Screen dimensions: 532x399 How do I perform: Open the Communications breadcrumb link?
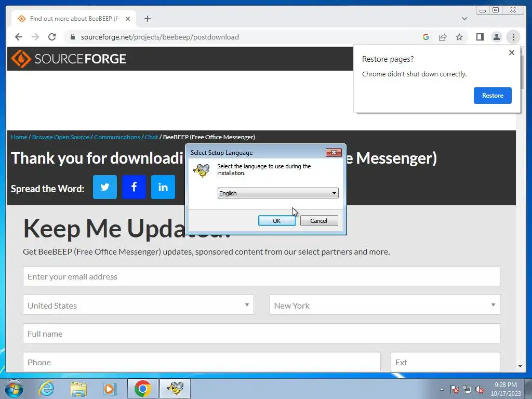click(x=117, y=137)
